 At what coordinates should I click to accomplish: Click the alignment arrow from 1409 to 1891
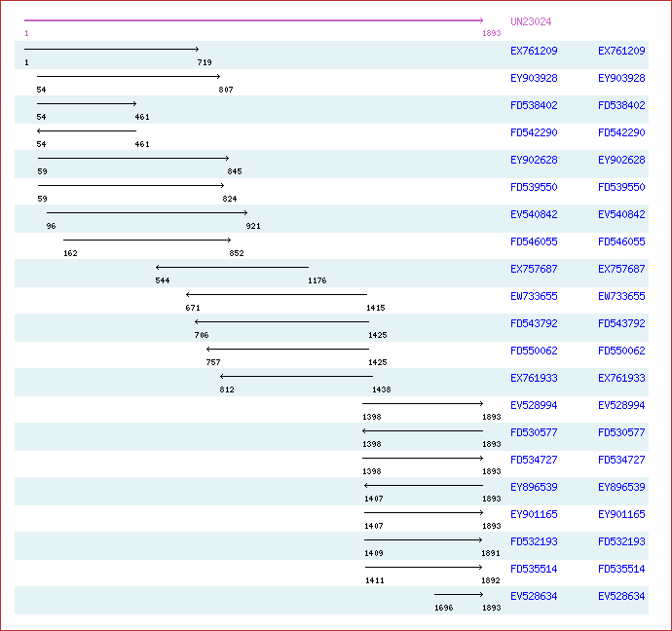tap(424, 539)
